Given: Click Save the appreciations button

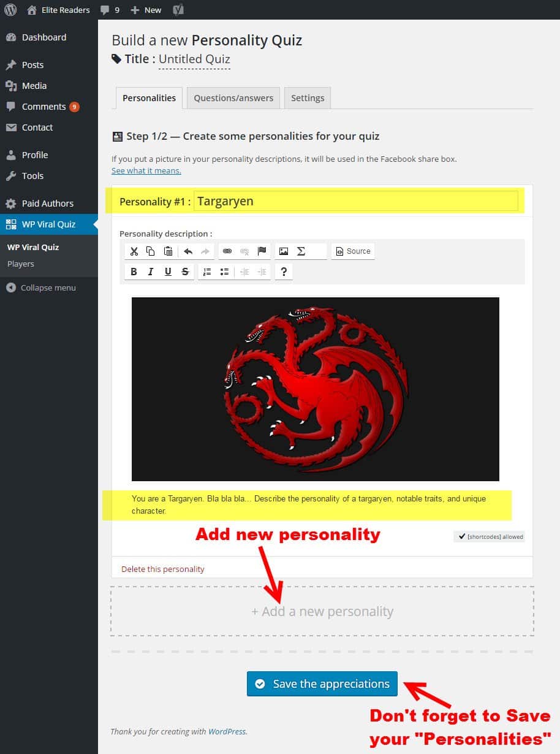Looking at the screenshot, I should (322, 684).
